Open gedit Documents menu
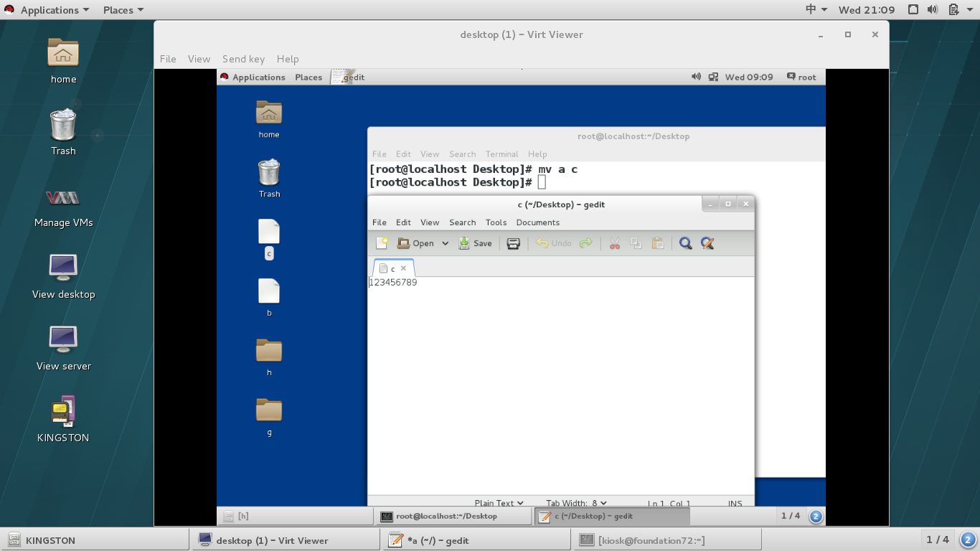The height and width of the screenshot is (551, 980). (537, 222)
